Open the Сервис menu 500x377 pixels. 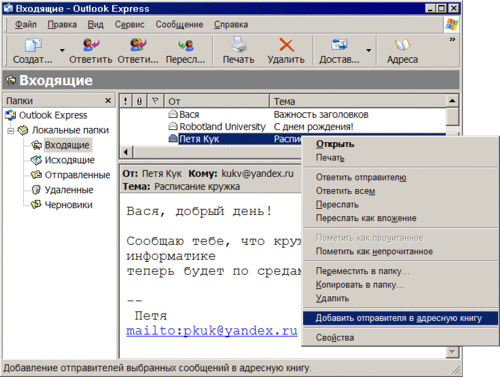130,24
